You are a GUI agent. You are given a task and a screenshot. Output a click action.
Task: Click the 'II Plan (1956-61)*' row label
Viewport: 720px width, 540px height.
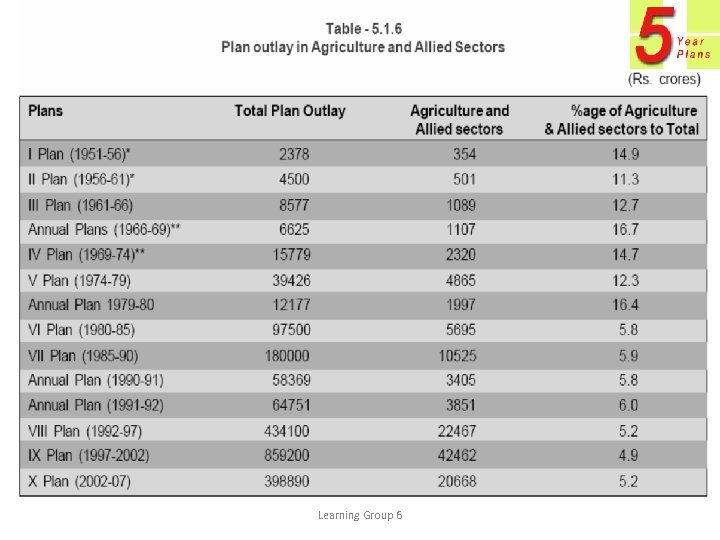pyautogui.click(x=81, y=179)
